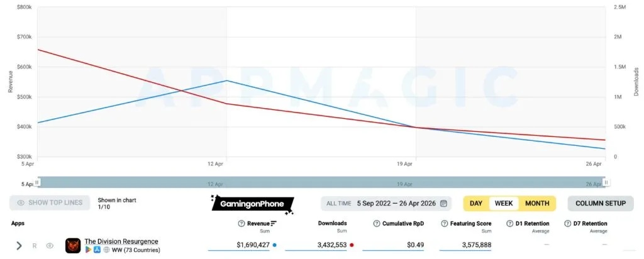
Task: Open The Division Resurgence app link
Action: pyautogui.click(x=121, y=241)
